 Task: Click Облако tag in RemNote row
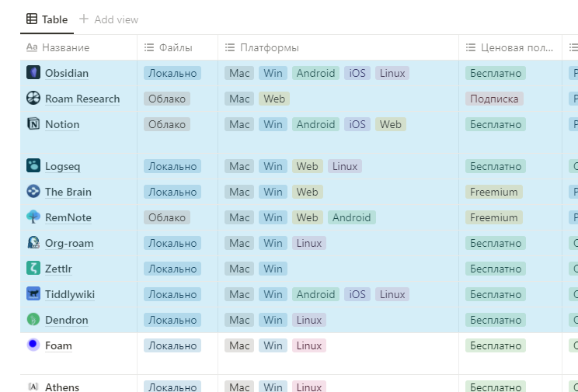pos(167,217)
